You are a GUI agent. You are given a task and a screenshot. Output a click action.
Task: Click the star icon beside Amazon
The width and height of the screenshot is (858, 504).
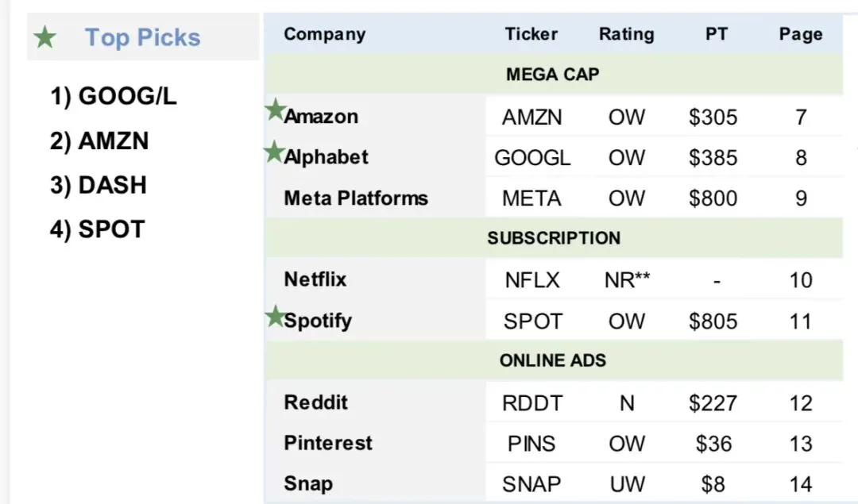click(275, 110)
